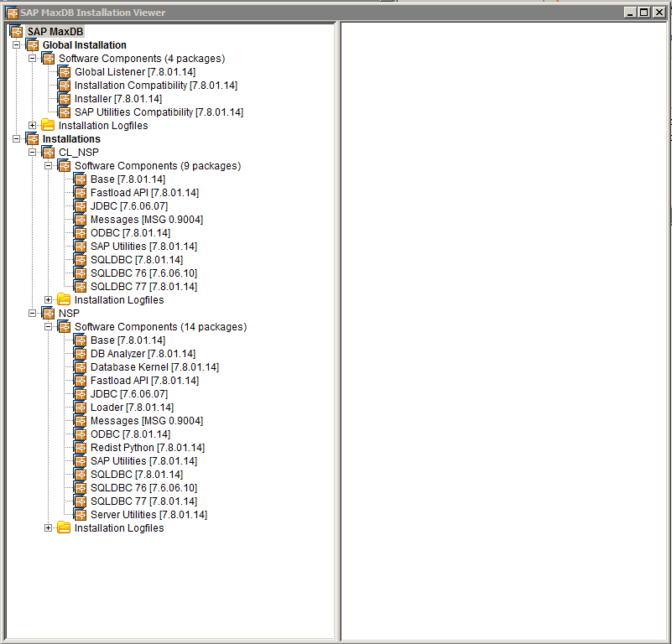Select Global Listener [7.8.01.14] entry
Image resolution: width=672 pixels, height=644 pixels.
tap(135, 72)
